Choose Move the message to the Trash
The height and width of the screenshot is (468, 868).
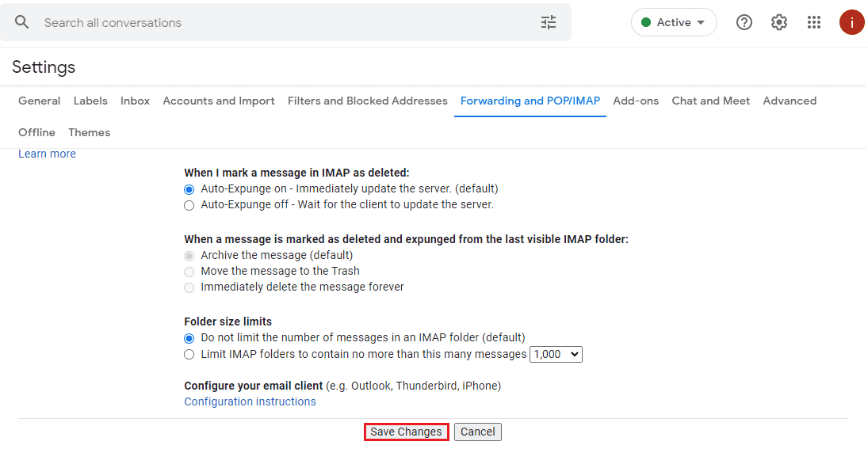189,272
